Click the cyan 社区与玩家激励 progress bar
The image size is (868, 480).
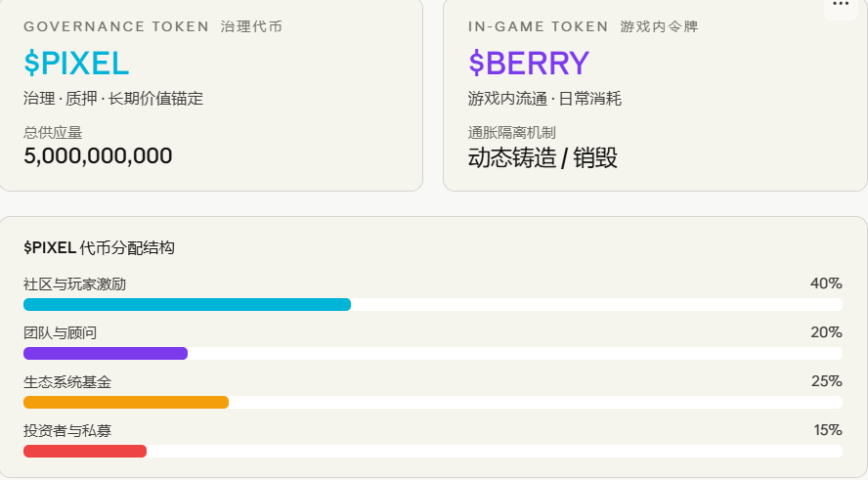coord(187,304)
